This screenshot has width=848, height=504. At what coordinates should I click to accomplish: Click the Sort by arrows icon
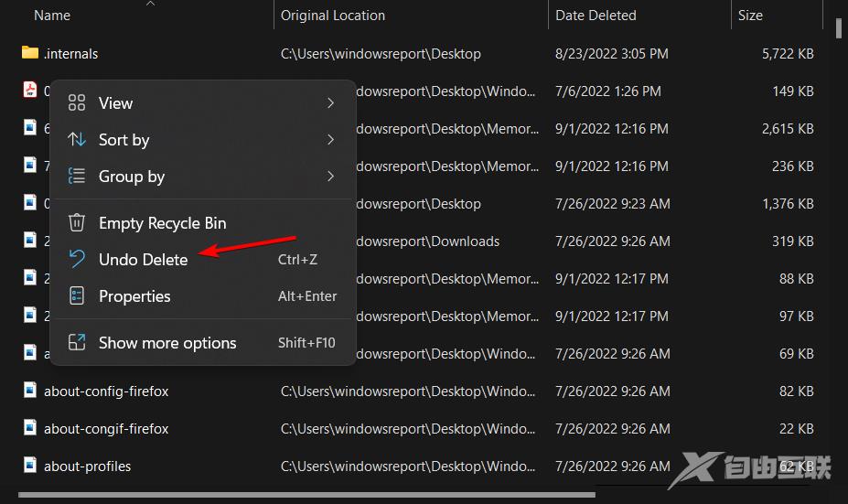pyautogui.click(x=77, y=140)
